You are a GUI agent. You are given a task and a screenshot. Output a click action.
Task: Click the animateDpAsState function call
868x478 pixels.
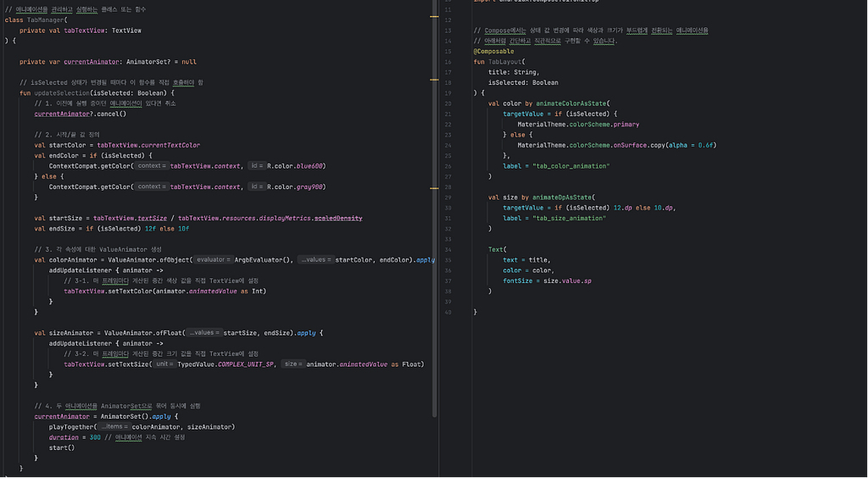click(562, 197)
